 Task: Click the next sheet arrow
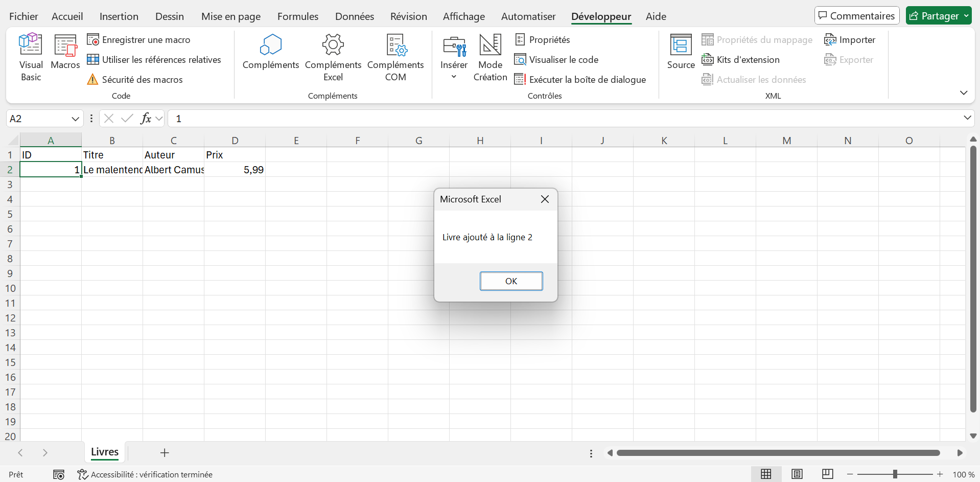coord(45,452)
